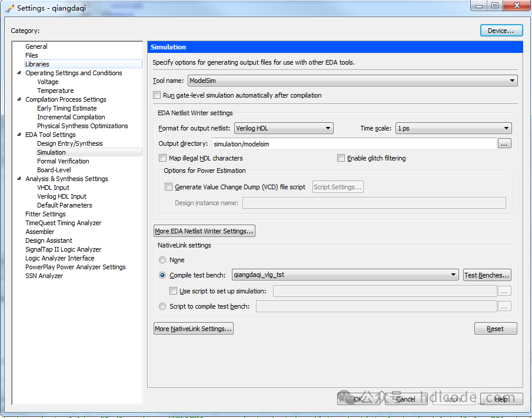This screenshot has width=532, height=418.
Task: Browse for the output directory
Action: [x=504, y=143]
